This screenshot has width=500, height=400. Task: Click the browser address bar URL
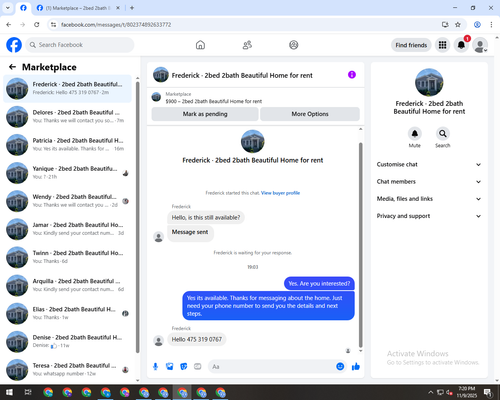coord(116,25)
